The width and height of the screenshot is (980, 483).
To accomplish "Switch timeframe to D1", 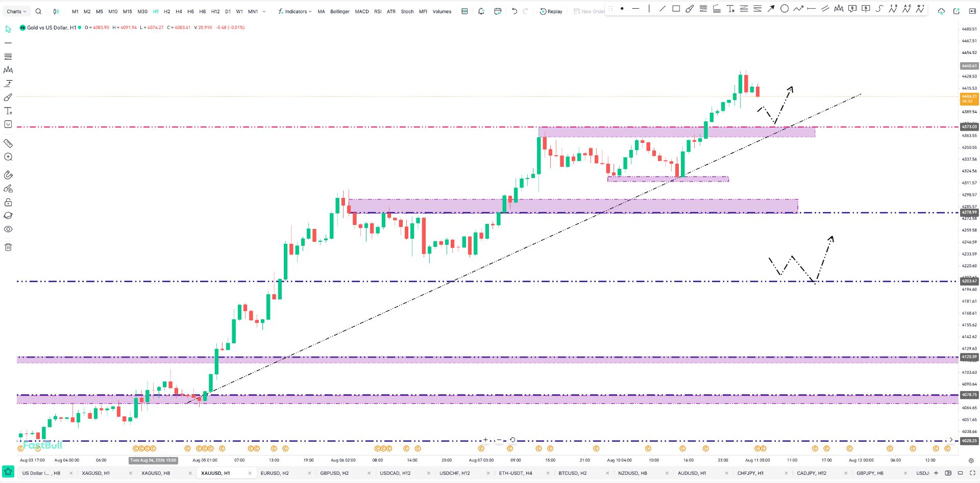I will (228, 11).
